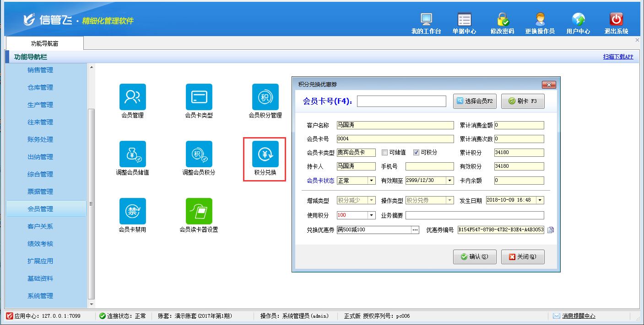Image resolution: width=644 pixels, height=325 pixels.
Task: Open the 调整会员储值 icon
Action: 132,154
